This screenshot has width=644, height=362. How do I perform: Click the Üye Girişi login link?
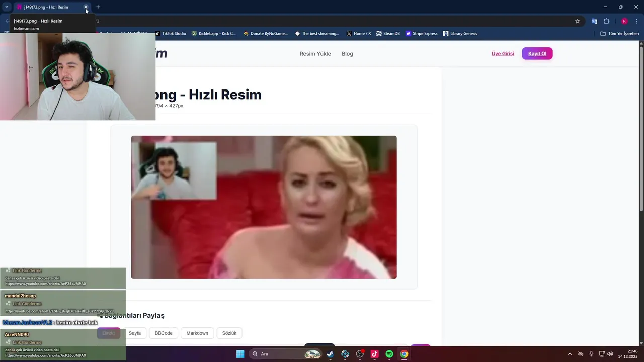pyautogui.click(x=503, y=54)
